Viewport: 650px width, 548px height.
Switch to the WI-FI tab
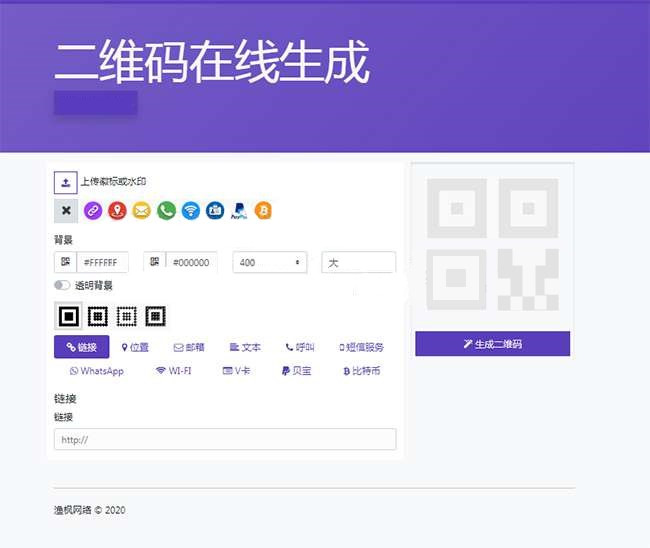pos(173,371)
